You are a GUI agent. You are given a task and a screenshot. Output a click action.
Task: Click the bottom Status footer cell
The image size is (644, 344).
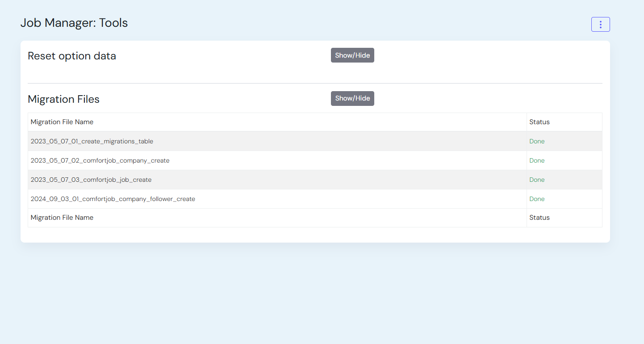tap(539, 218)
